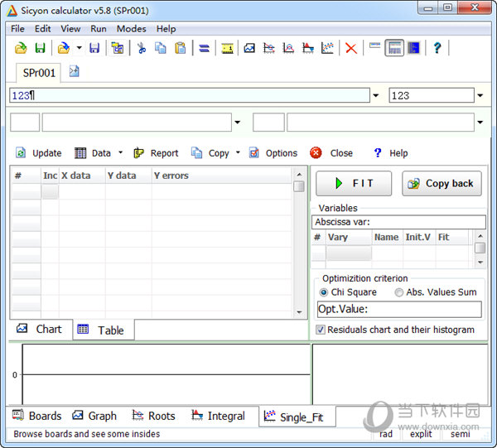Open the Integral tool icon in the toolbar
This screenshot has height=448, width=497.
tap(308, 48)
